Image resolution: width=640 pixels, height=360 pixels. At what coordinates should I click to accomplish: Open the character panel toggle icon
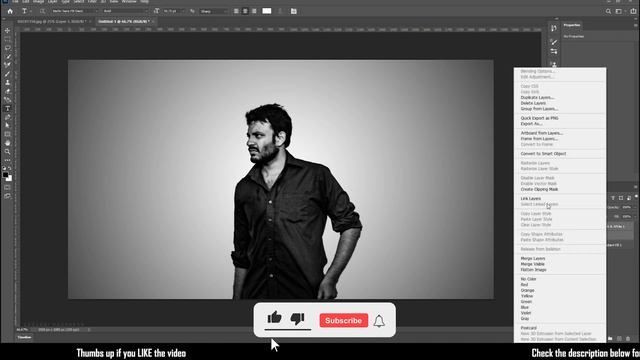tap(293, 11)
